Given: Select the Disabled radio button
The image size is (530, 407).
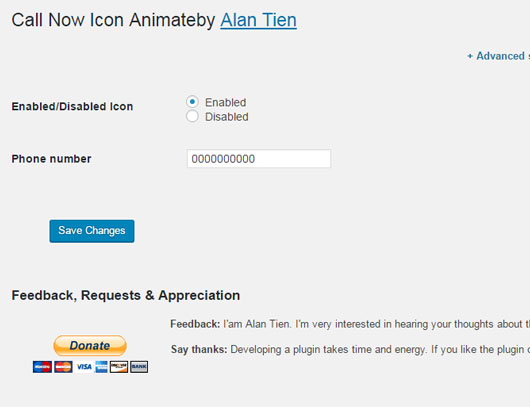Looking at the screenshot, I should click(x=192, y=116).
